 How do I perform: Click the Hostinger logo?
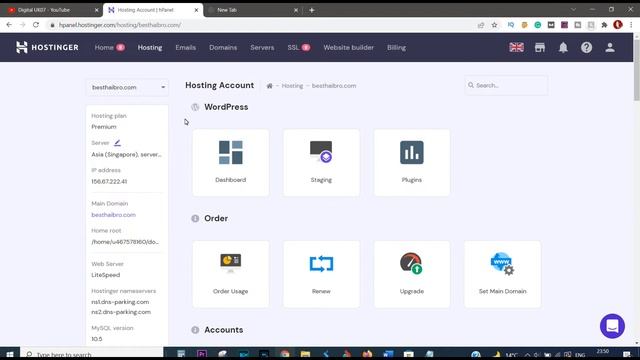click(47, 47)
